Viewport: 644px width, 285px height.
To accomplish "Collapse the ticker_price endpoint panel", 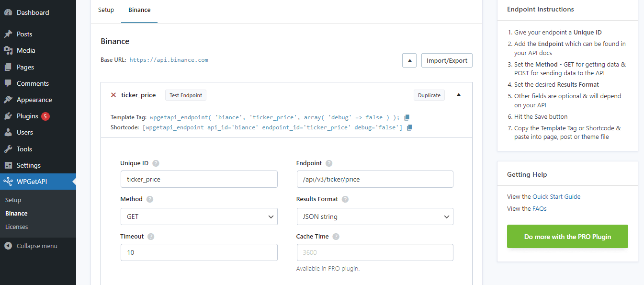I will (459, 95).
